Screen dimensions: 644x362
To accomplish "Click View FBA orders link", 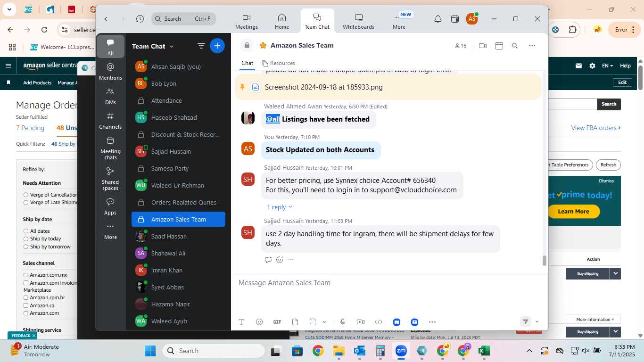I will tap(596, 128).
